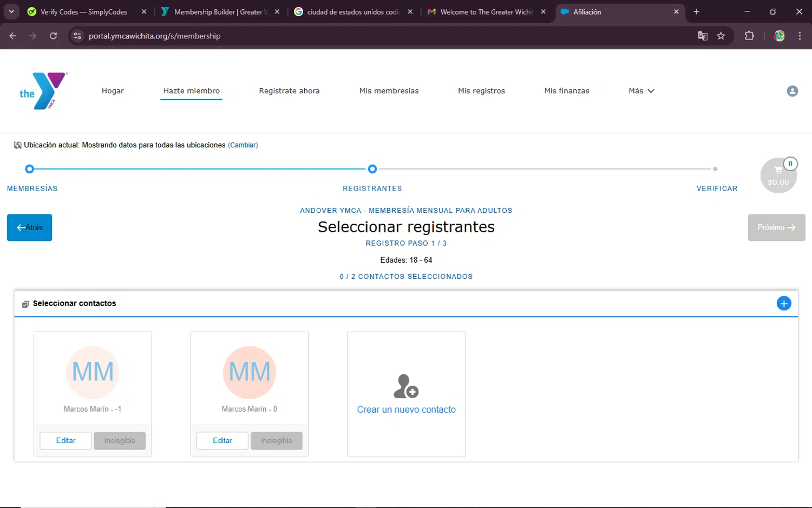
Task: Click the Edades: 18 - 64 text
Action: 406,260
